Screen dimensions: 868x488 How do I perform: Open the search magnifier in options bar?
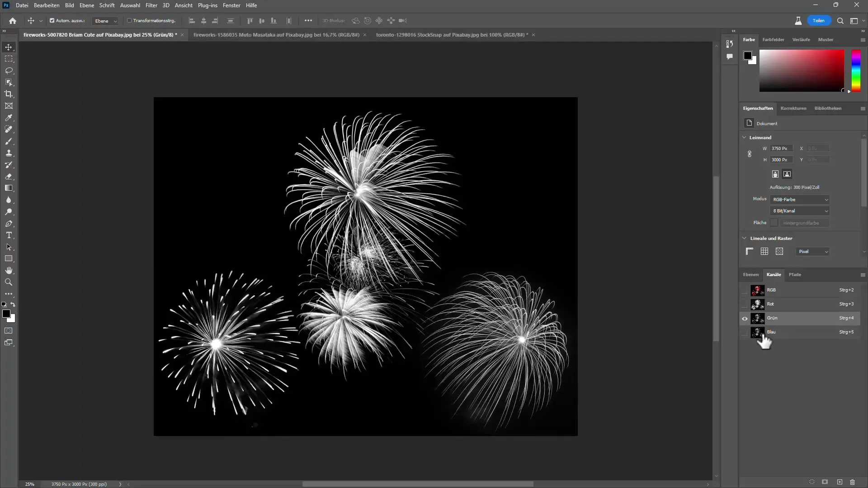click(x=840, y=21)
